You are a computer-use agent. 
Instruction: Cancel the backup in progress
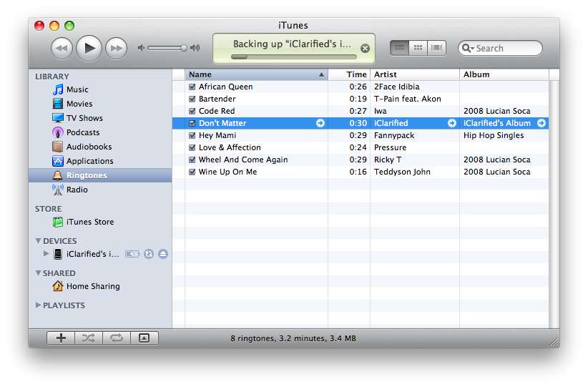click(365, 48)
